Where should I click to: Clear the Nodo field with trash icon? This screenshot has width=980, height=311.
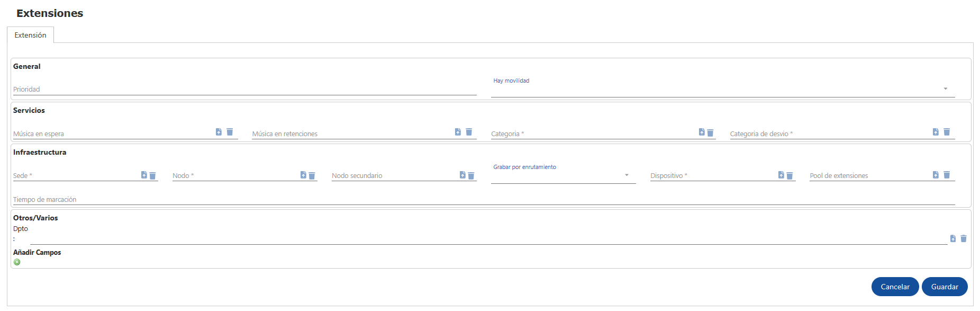tap(312, 175)
